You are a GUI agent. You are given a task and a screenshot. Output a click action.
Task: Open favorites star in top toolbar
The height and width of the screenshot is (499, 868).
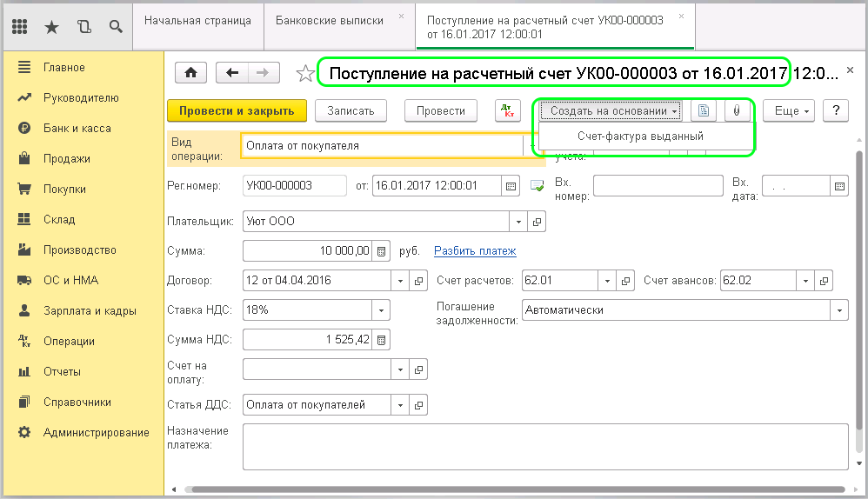tap(51, 26)
